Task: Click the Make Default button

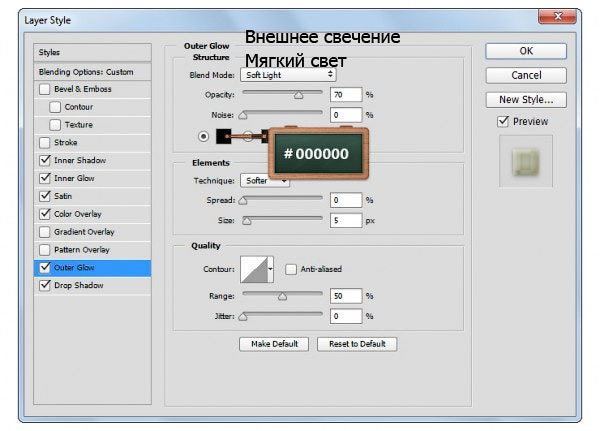Action: point(274,344)
